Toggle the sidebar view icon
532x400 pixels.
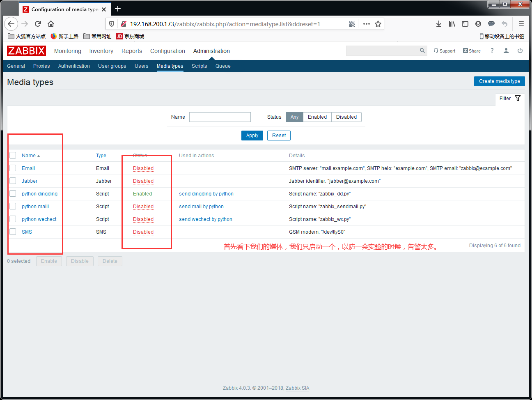click(x=465, y=24)
